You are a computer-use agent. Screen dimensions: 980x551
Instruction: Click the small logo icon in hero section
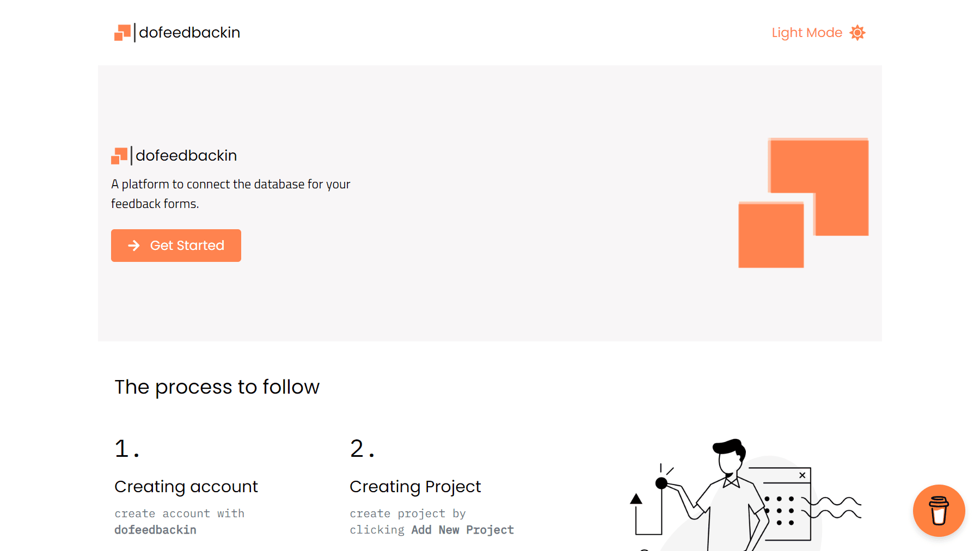point(119,156)
